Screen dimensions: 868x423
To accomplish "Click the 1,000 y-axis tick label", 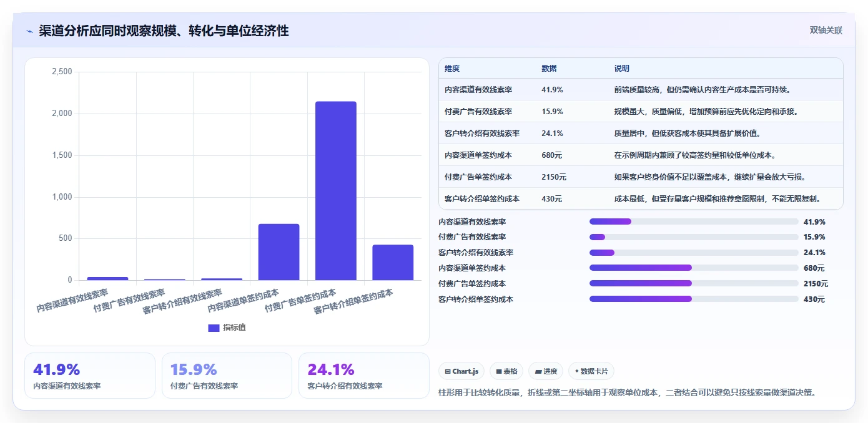I will pos(61,197).
